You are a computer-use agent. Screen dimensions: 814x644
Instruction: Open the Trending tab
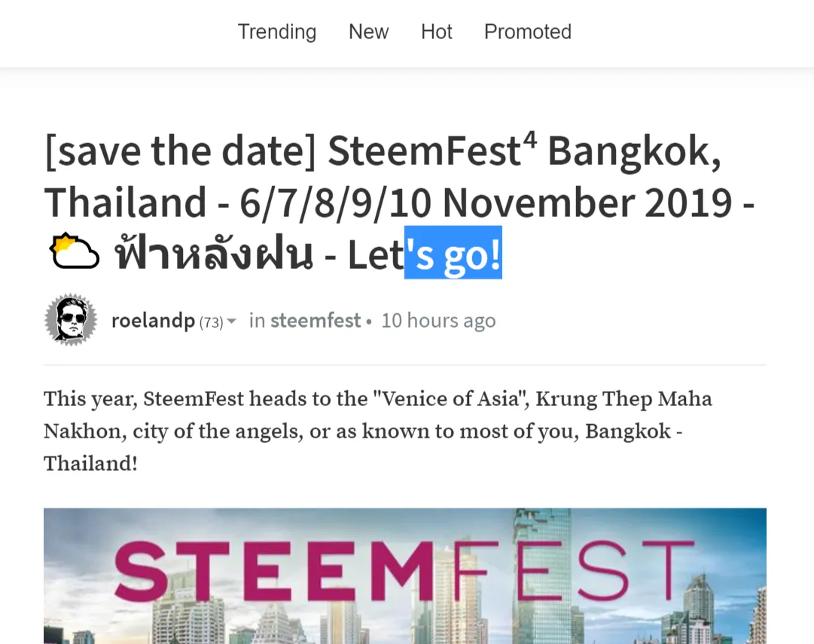276,32
